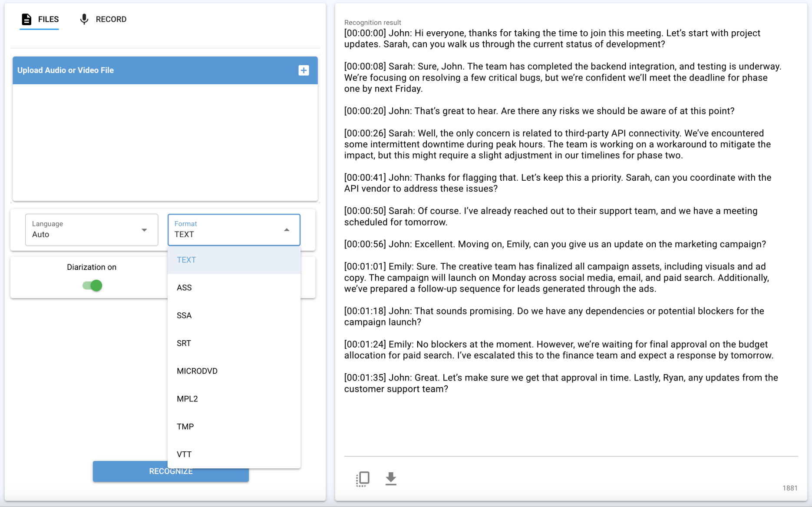Turn off the Diarization toggle
Viewport: 812px width, 507px height.
click(91, 285)
